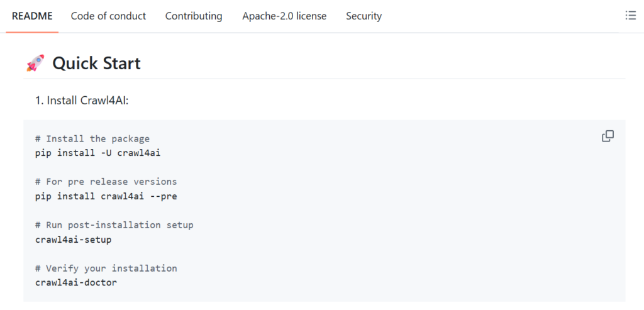Copy the install code block
Viewport: 644px width, 310px height.
pos(608,136)
